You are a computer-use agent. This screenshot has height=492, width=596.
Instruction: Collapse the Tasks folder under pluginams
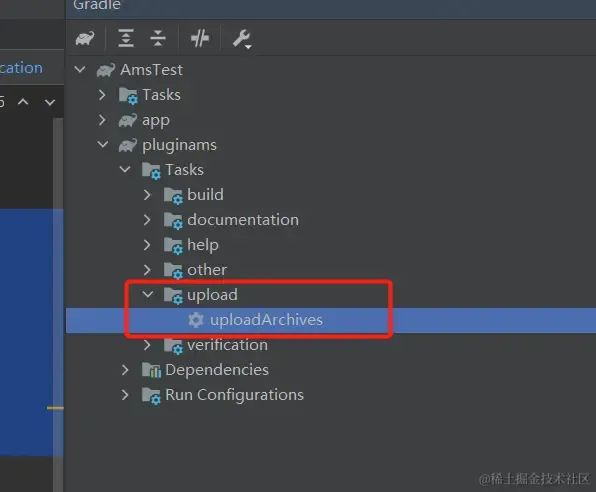pos(125,169)
